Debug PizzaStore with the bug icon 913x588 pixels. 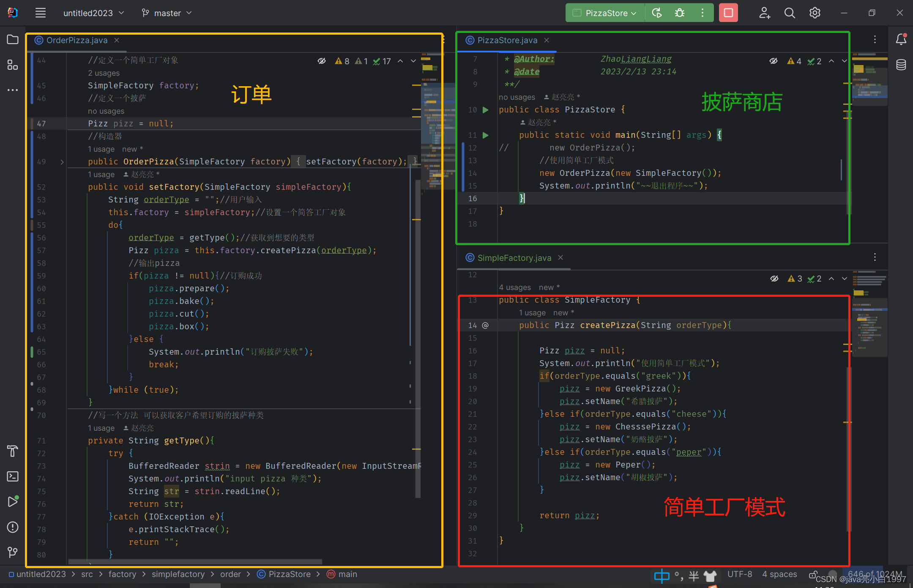[680, 13]
